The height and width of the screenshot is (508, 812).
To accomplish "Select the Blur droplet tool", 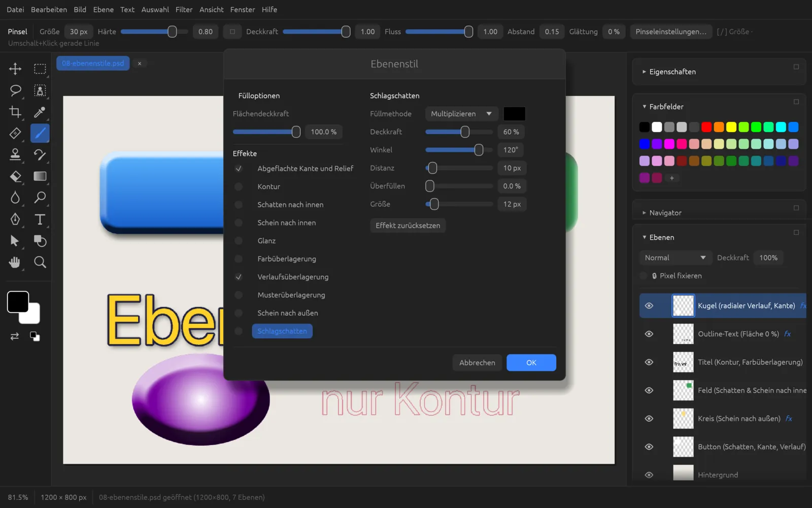I will click(15, 198).
